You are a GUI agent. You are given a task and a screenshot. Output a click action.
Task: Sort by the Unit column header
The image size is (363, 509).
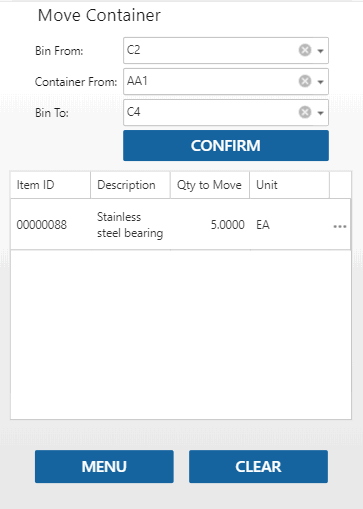(x=289, y=185)
